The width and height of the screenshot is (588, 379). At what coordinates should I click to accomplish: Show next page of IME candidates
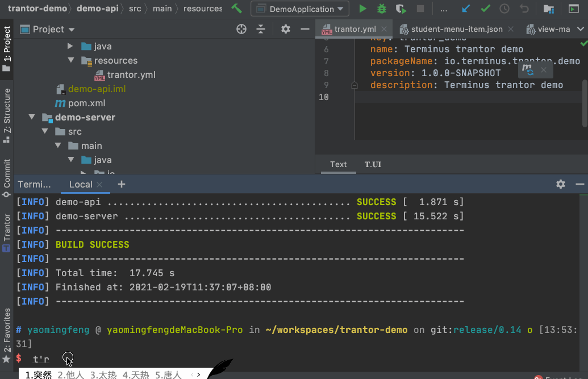(198, 374)
